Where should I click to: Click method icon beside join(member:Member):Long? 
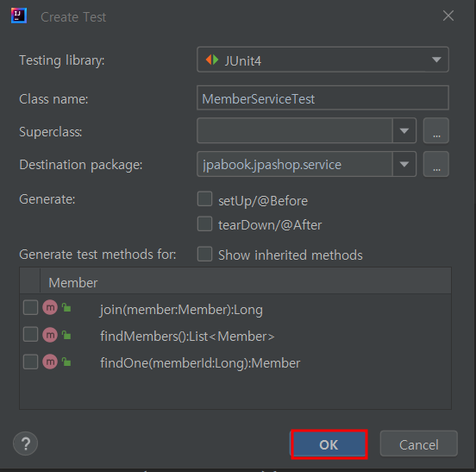point(50,308)
